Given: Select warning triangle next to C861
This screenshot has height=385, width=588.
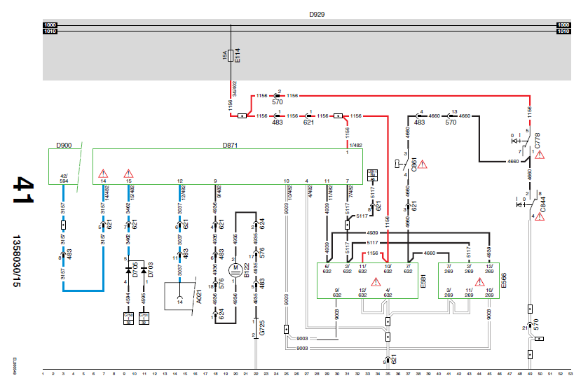Looking at the screenshot, I should coord(422,164).
